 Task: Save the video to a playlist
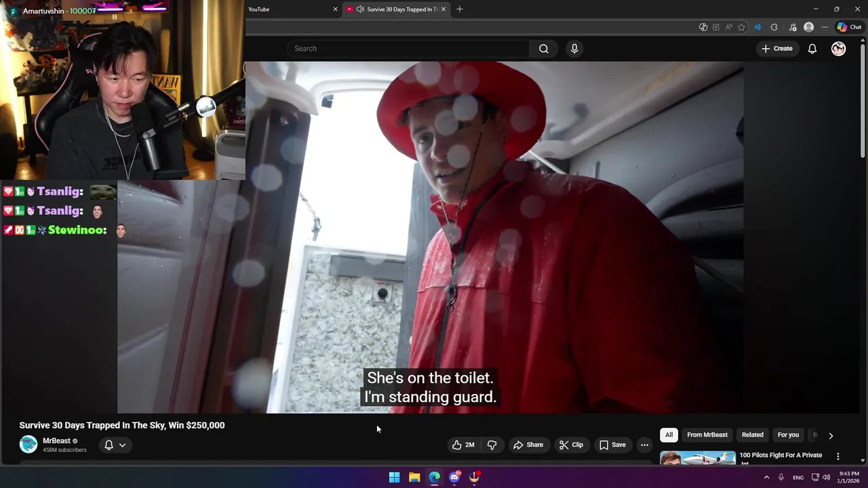[612, 445]
